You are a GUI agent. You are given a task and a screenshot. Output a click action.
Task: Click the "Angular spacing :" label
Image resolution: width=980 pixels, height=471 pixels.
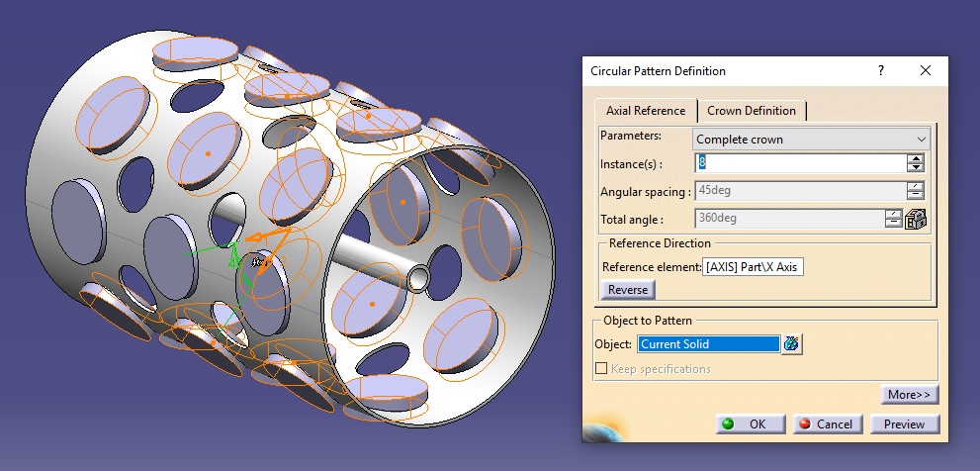click(x=646, y=192)
